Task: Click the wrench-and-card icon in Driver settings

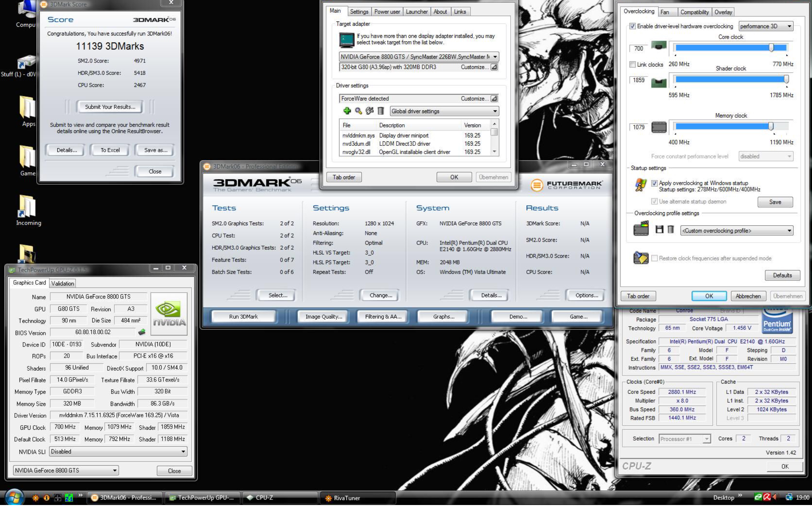Action: coord(369,111)
